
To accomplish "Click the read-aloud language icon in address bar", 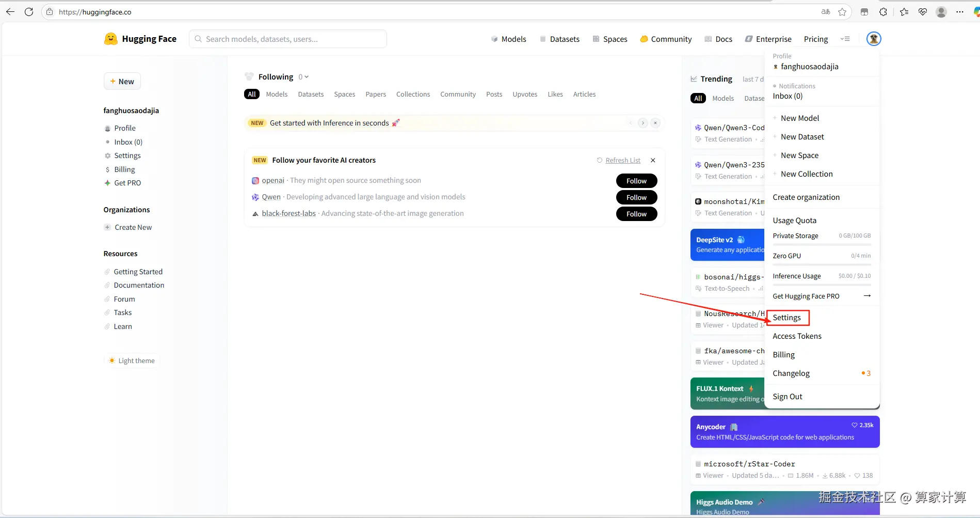I will [826, 12].
